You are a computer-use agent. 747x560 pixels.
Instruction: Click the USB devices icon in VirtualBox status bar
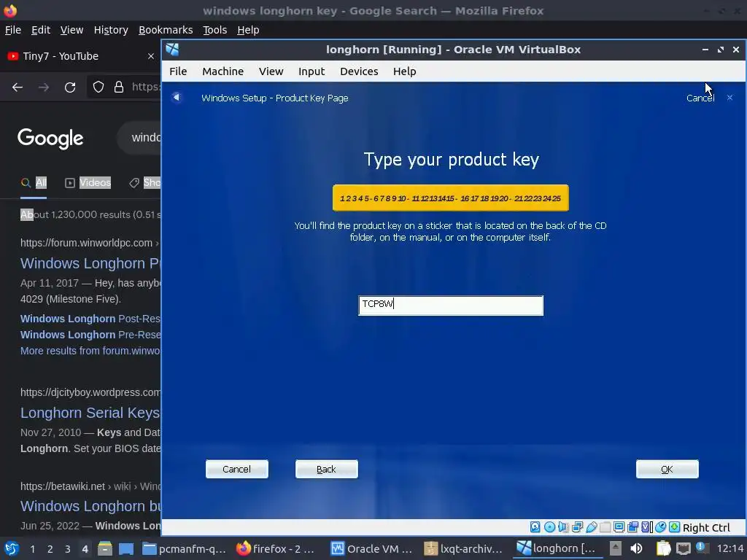(x=591, y=527)
